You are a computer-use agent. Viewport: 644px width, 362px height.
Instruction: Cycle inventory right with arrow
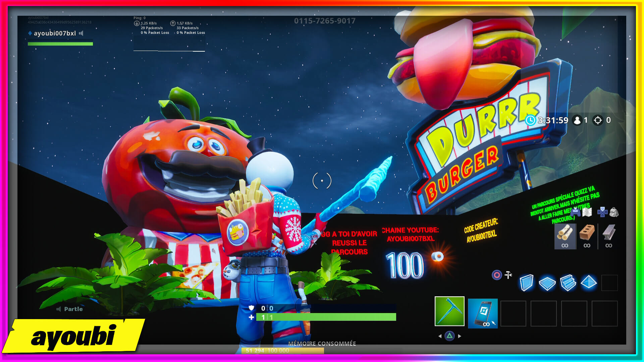(460, 336)
